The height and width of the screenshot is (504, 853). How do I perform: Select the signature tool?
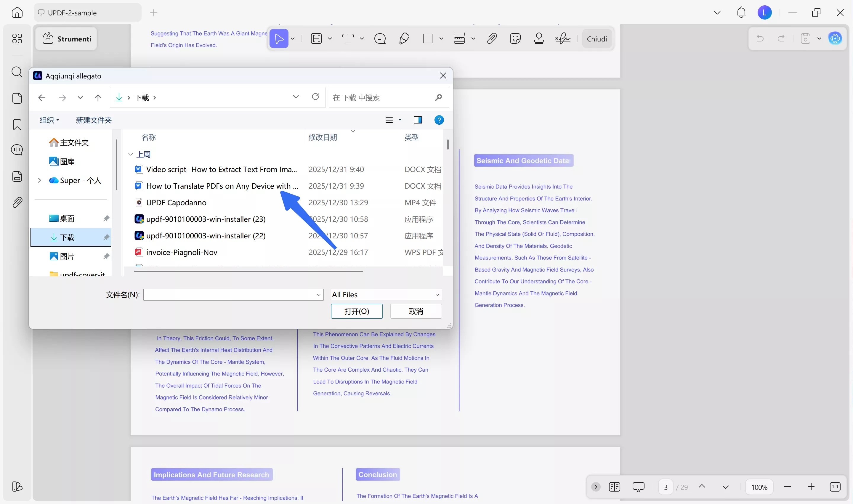(562, 38)
